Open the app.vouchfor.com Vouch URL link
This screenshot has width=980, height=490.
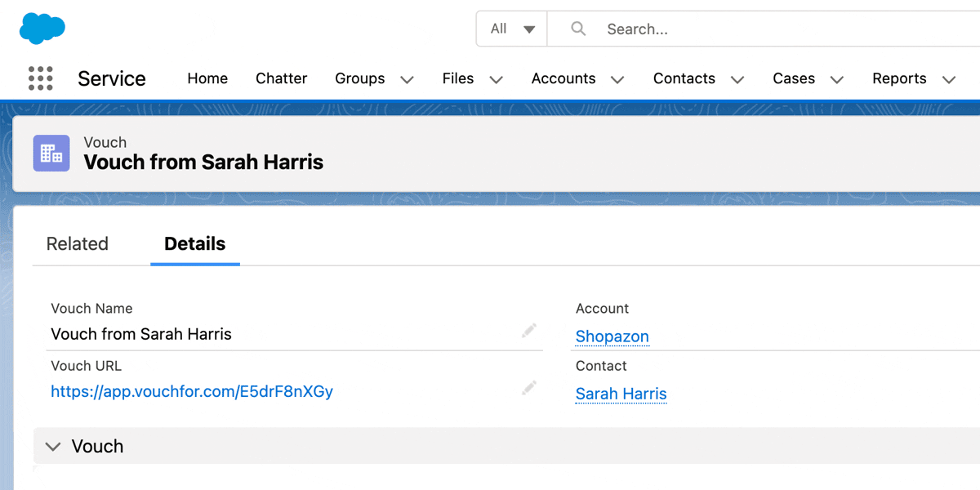pyautogui.click(x=192, y=391)
